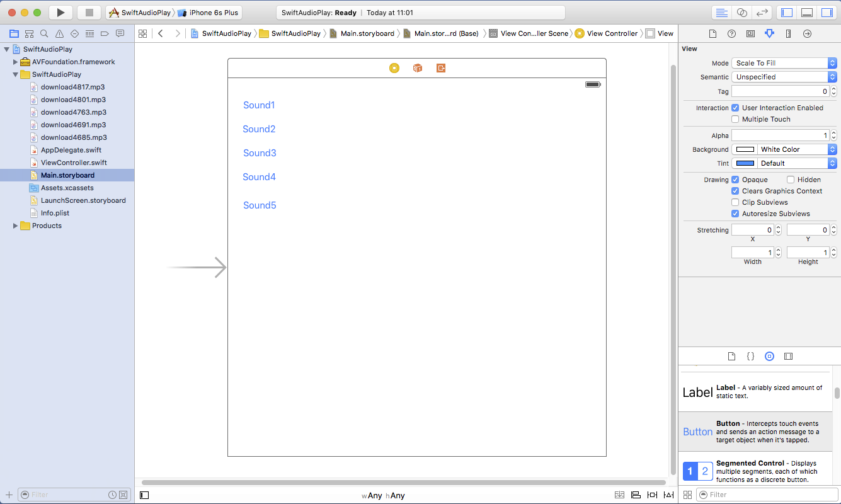The height and width of the screenshot is (504, 841).
Task: Open the Attributes inspector tab
Action: (x=769, y=34)
